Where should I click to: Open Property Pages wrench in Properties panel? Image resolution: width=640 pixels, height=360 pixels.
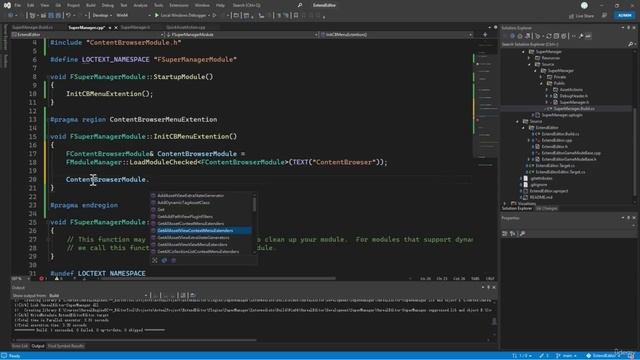tap(522, 233)
